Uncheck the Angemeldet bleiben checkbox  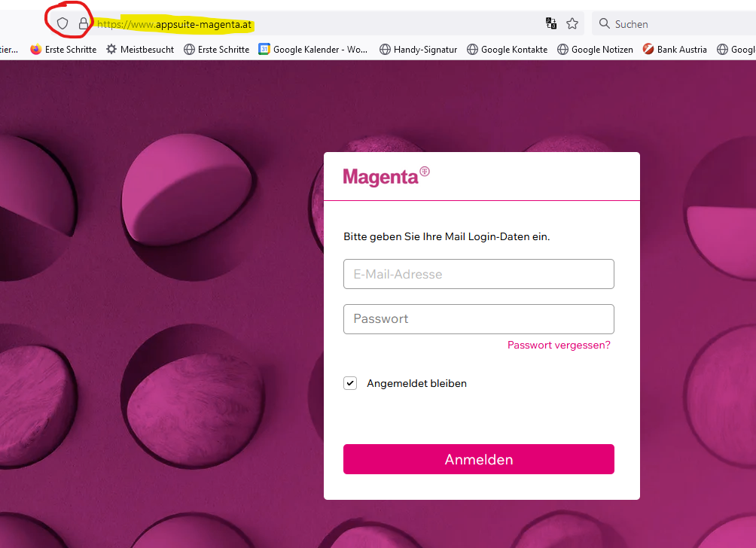point(350,383)
